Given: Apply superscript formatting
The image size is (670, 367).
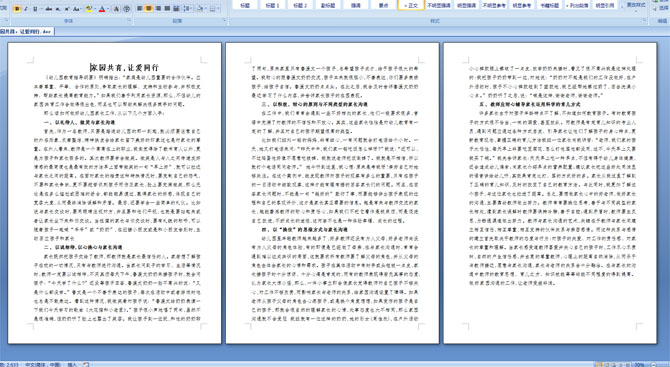Looking at the screenshot, I should pos(67,9).
